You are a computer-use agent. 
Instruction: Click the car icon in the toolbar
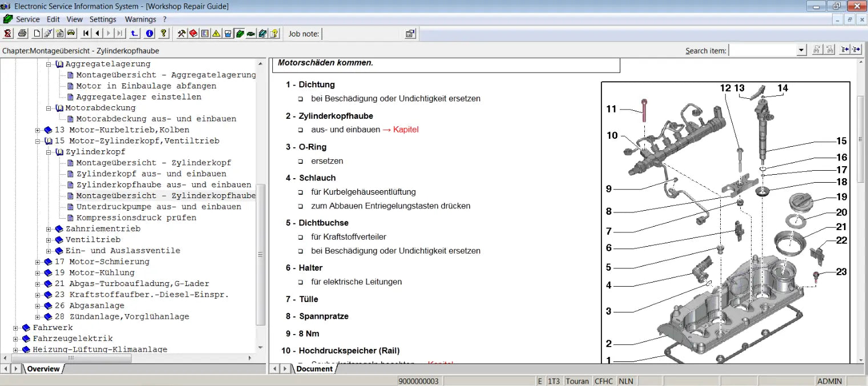(71, 34)
